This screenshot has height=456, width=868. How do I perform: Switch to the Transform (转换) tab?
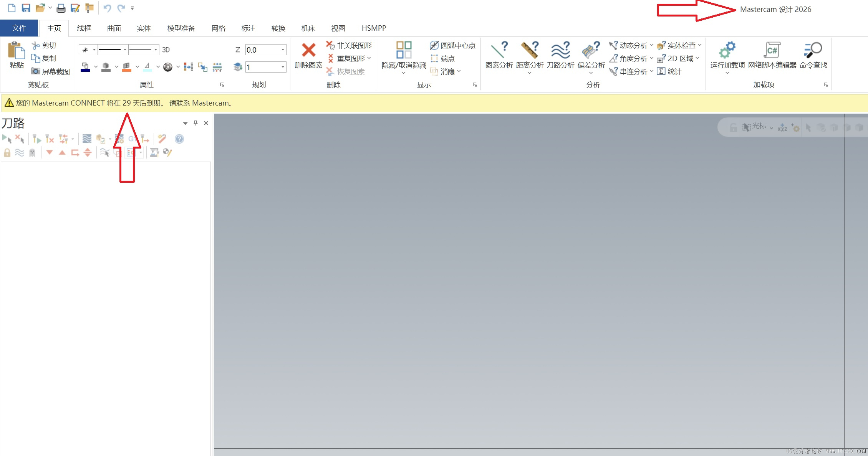(x=278, y=28)
